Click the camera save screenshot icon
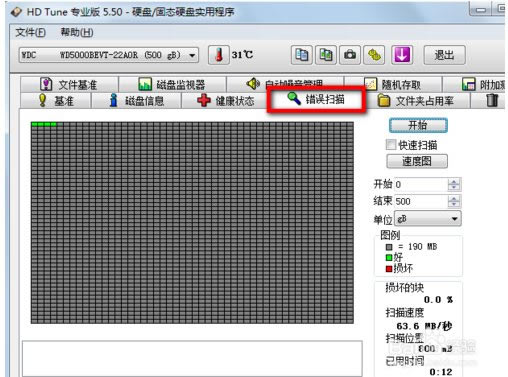The image size is (508, 377). [x=350, y=55]
